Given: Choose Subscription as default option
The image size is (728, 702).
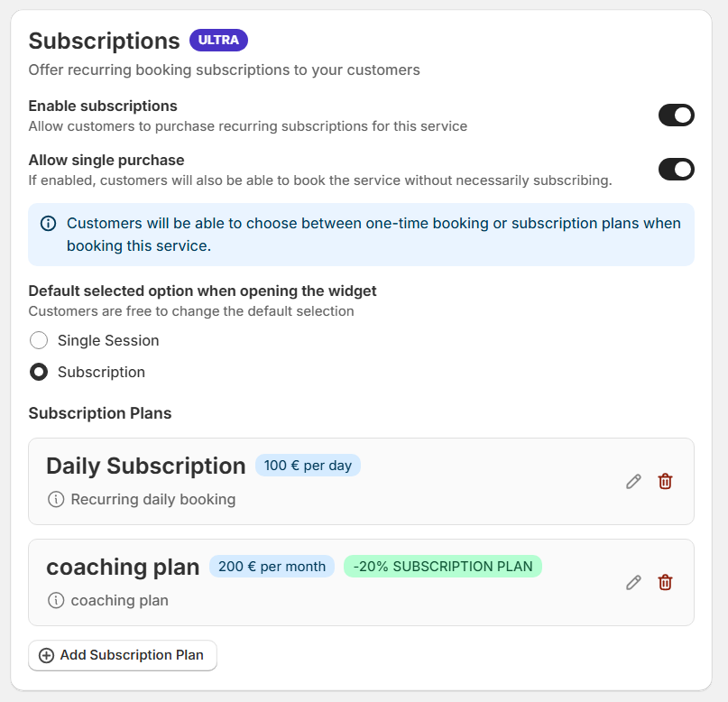Looking at the screenshot, I should [x=39, y=372].
